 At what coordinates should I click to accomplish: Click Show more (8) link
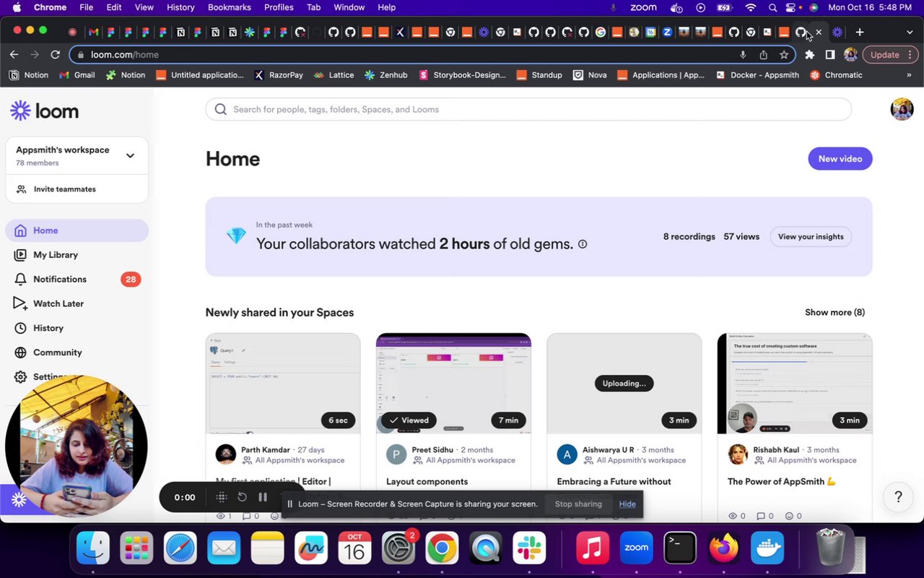834,313
